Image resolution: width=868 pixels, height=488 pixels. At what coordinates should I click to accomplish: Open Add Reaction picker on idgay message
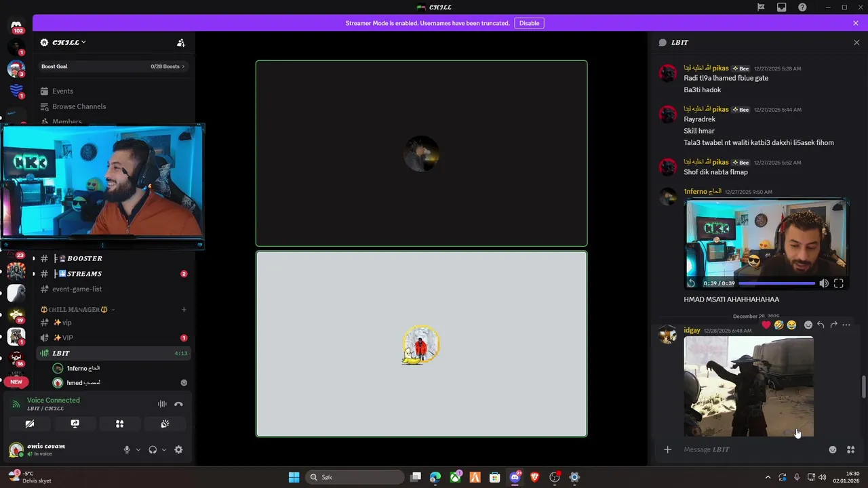(x=808, y=325)
